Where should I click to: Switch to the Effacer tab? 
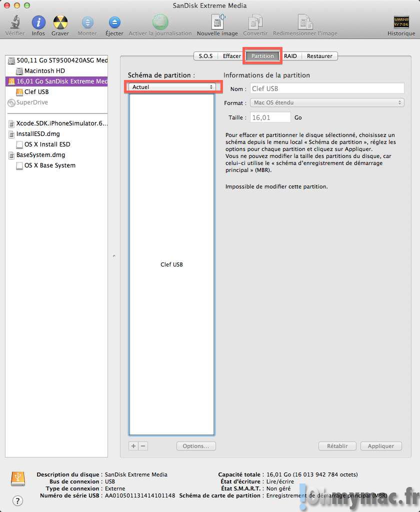231,56
